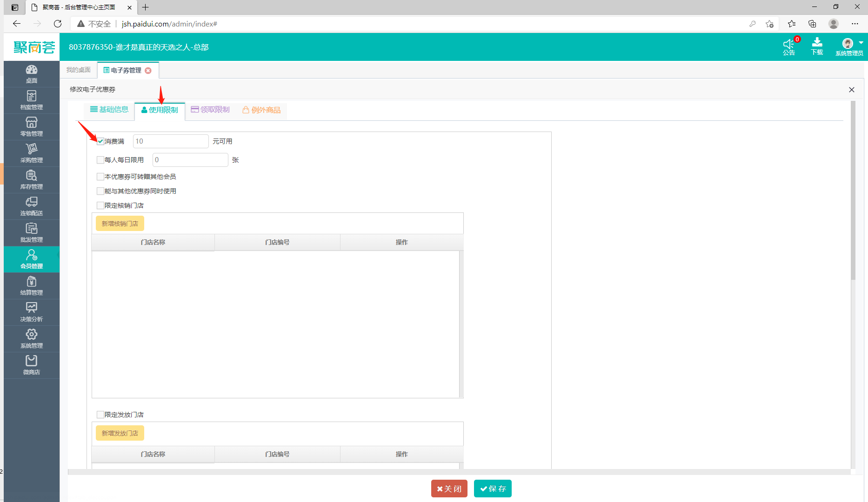
Task: Open the 系统管理员 user avatar menu
Action: pos(849,46)
